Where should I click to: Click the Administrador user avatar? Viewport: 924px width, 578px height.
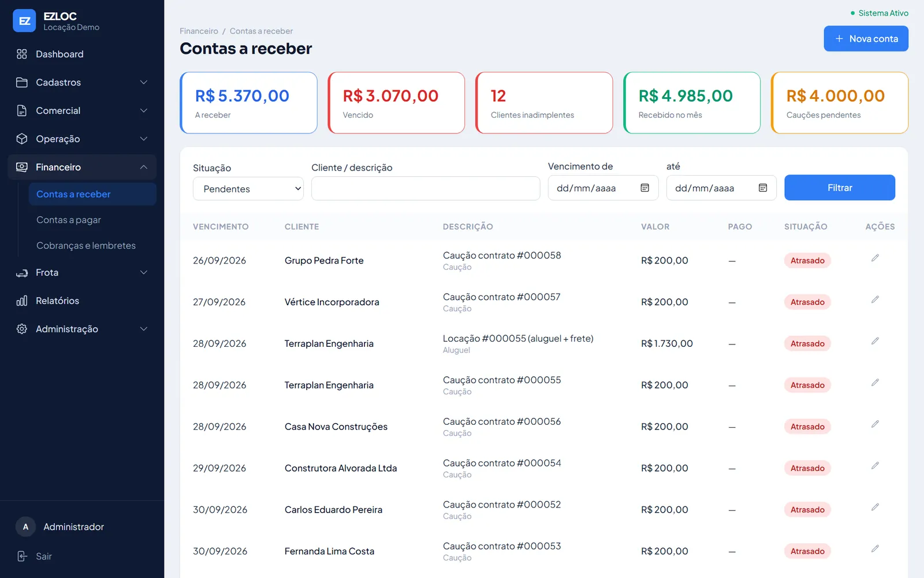coord(25,527)
